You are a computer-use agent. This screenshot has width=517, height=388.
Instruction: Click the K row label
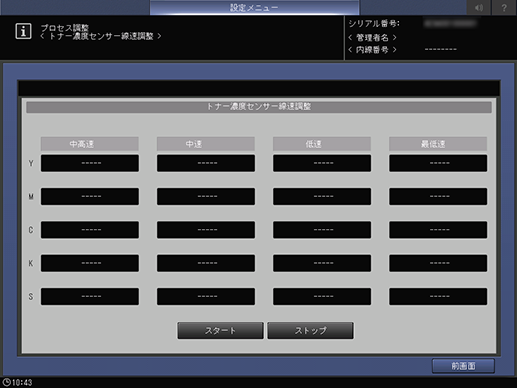point(31,263)
